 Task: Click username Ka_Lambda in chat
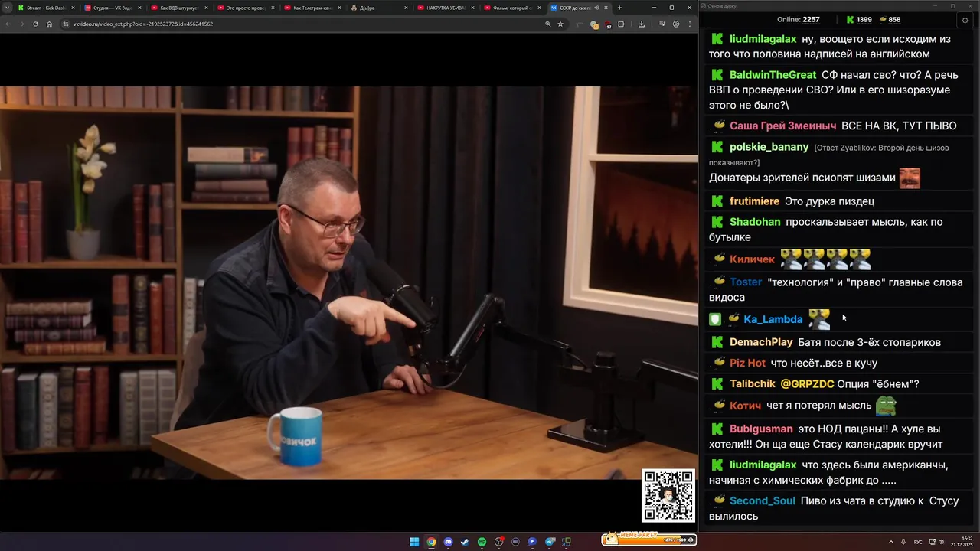tap(773, 319)
